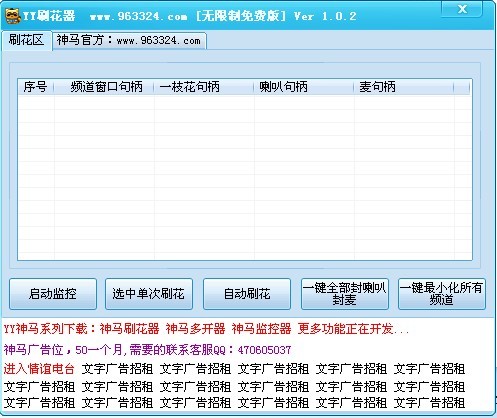
Task: Click the 更多功能正在开发... text
Action: (x=353, y=329)
